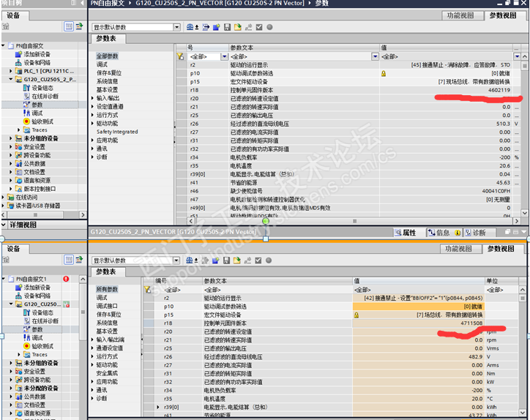Click r26 DC link value 510.3
530x420 pixels.
[504, 124]
